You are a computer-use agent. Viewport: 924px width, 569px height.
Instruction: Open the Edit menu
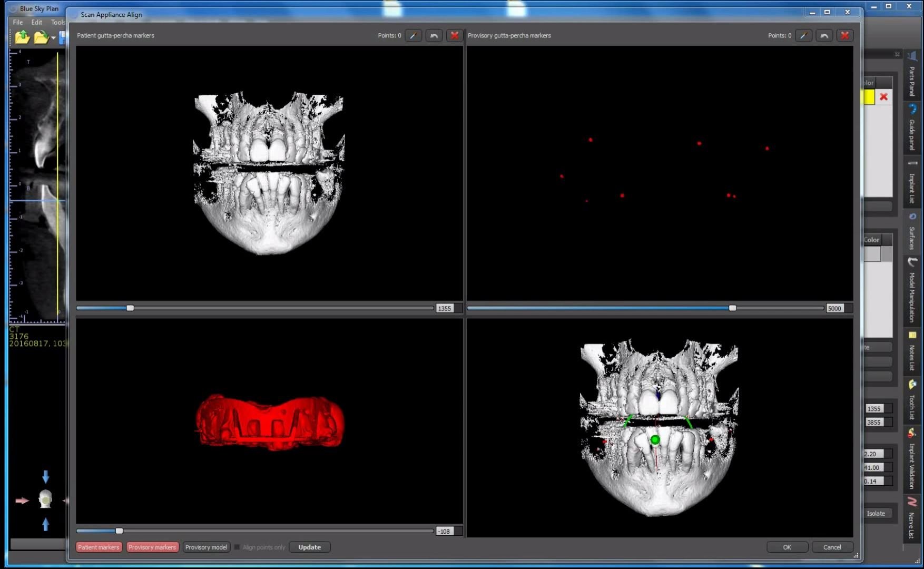pyautogui.click(x=36, y=22)
